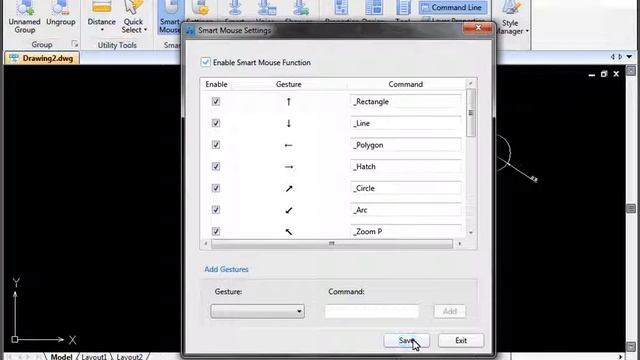Click the _Line command field

click(406, 123)
